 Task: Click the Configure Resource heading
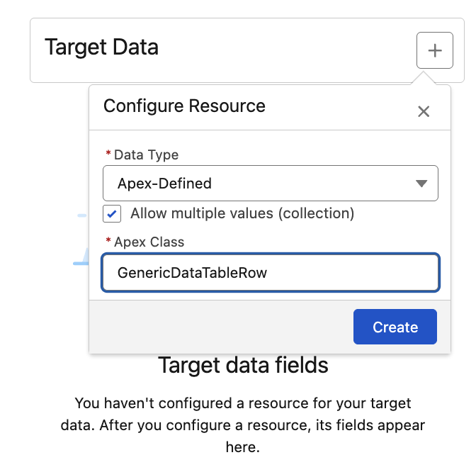(x=184, y=106)
